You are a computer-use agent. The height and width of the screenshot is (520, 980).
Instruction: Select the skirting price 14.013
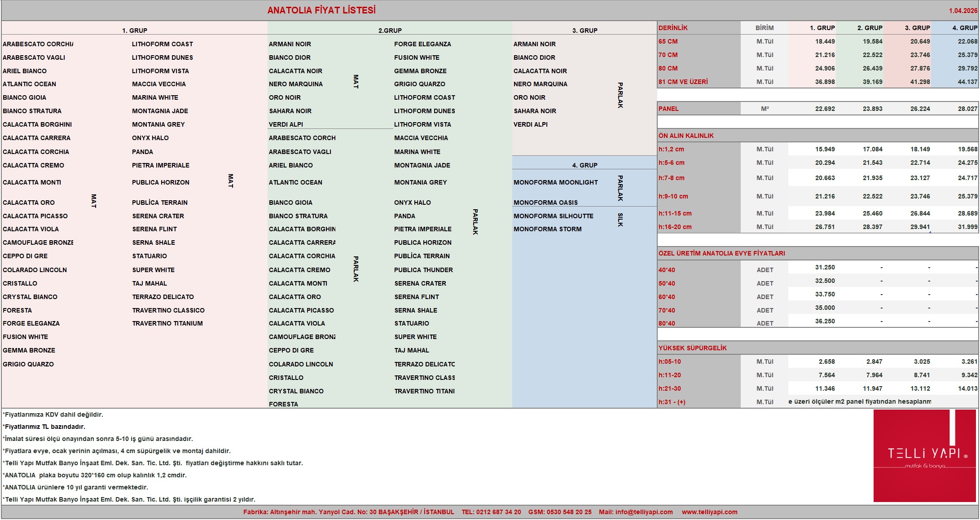[x=968, y=388]
